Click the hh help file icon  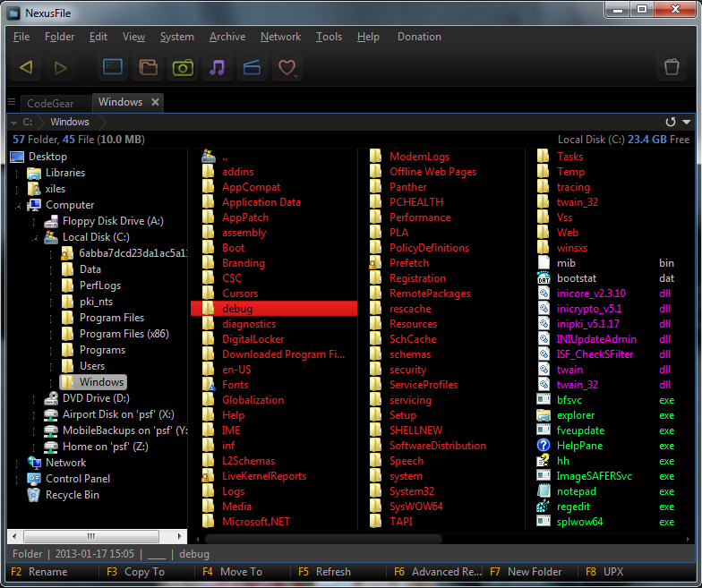tap(543, 460)
